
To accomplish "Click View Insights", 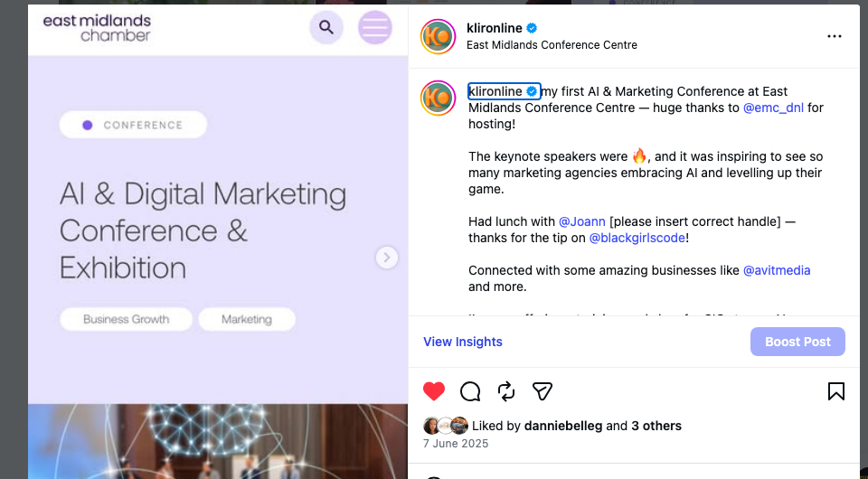I will (x=463, y=342).
